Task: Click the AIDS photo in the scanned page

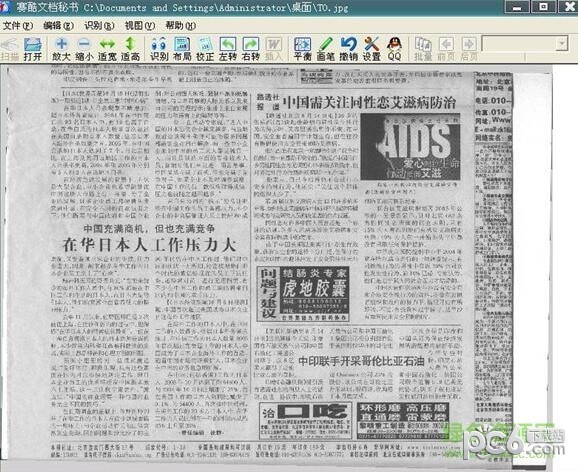Action: click(x=410, y=147)
